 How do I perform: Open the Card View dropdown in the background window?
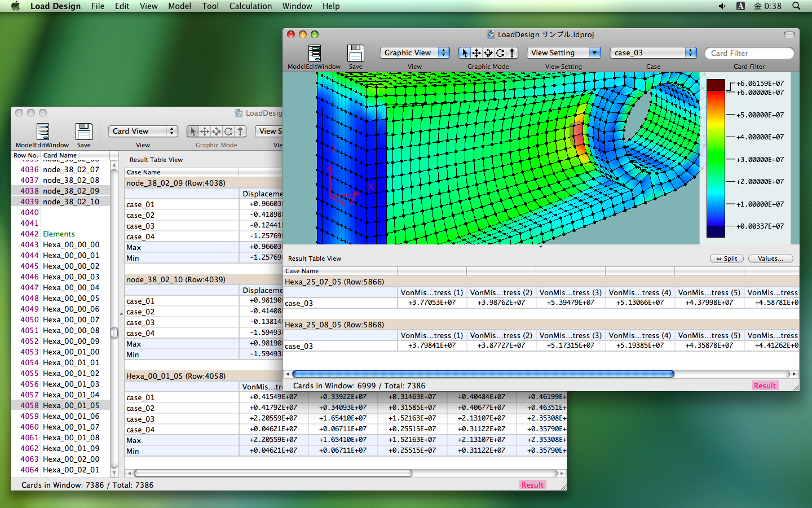coord(143,131)
